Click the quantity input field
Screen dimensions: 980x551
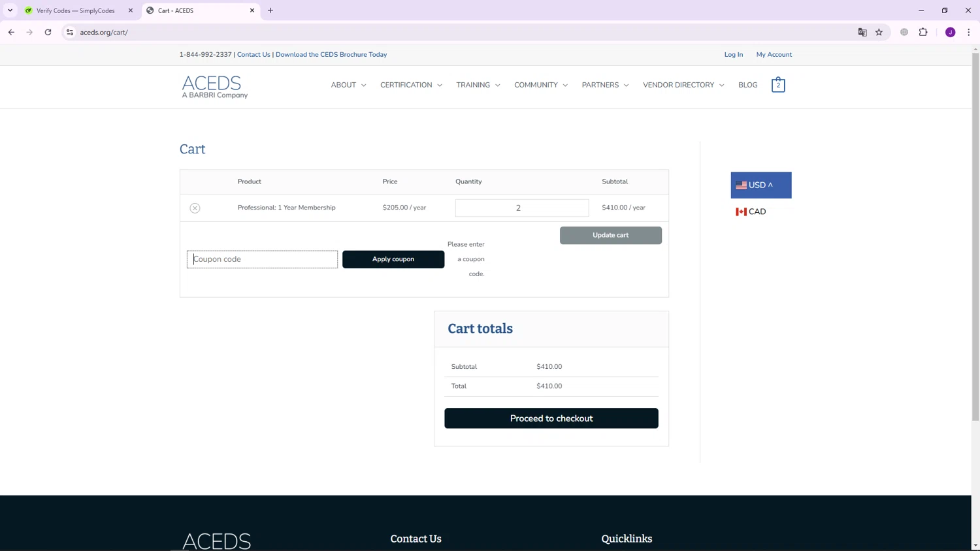click(x=522, y=208)
